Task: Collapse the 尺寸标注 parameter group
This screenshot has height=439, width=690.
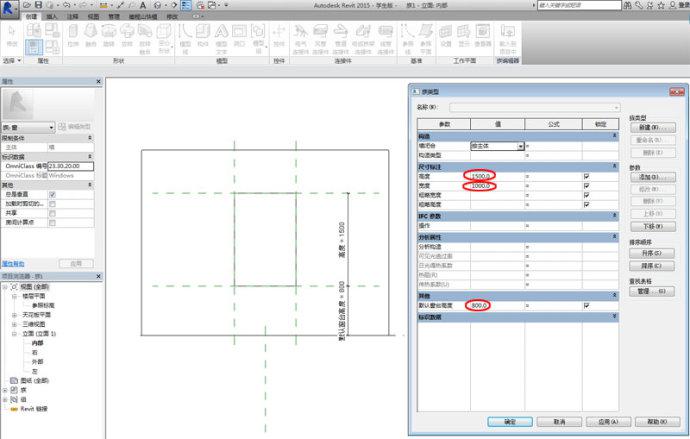Action: click(x=616, y=166)
